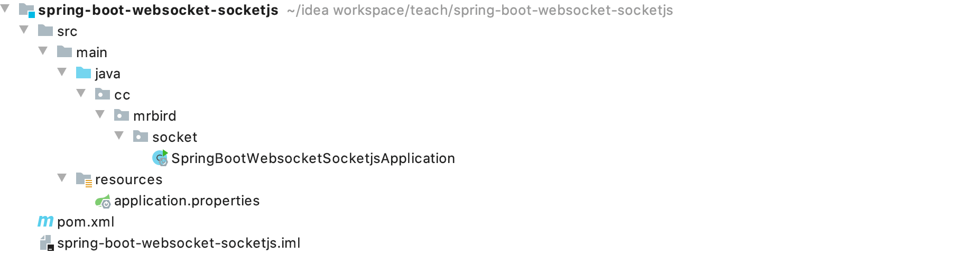980x253 pixels.
Task: Select the mrbird package label
Action: tap(154, 116)
